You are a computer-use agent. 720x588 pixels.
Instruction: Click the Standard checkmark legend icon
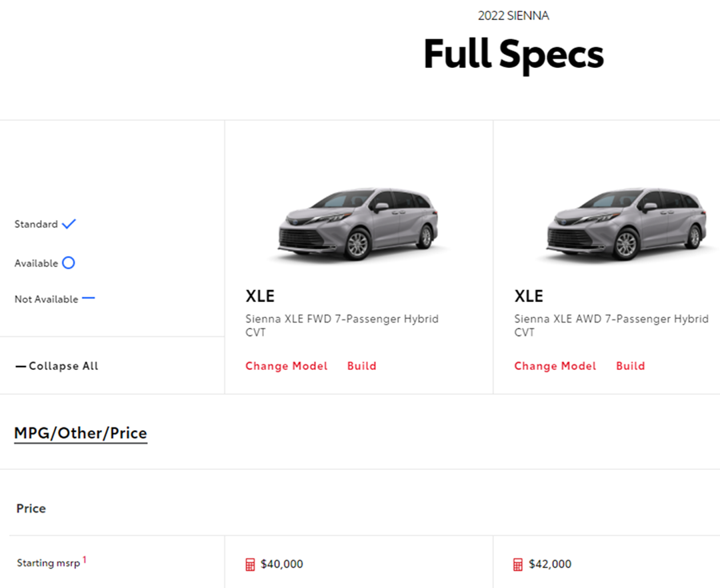pyautogui.click(x=69, y=224)
